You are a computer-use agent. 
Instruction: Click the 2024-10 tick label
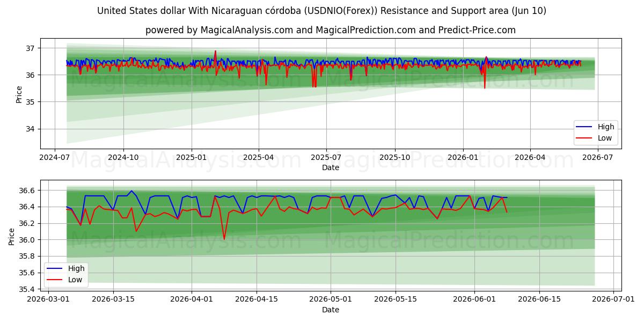point(123,157)
